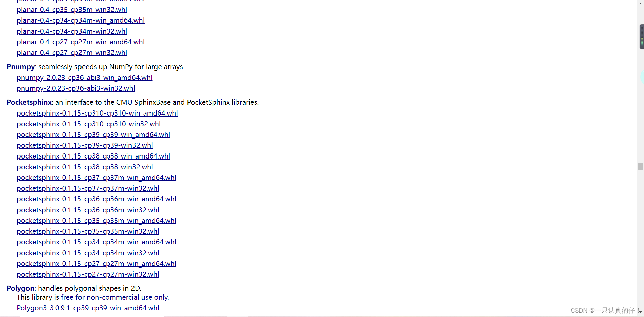This screenshot has height=317, width=644.
Task: Click text 'seamlessly speeds up NumPy'
Action: tap(86, 67)
